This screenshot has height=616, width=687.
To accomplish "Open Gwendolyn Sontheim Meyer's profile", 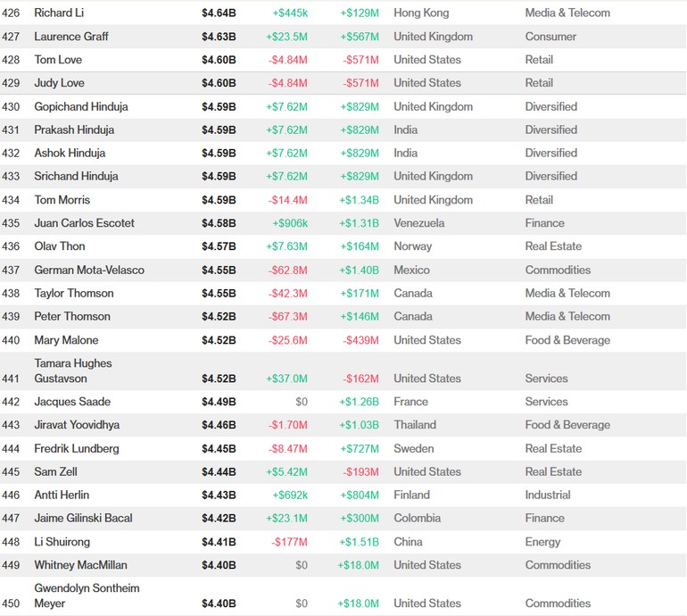I will pyautogui.click(x=87, y=595).
